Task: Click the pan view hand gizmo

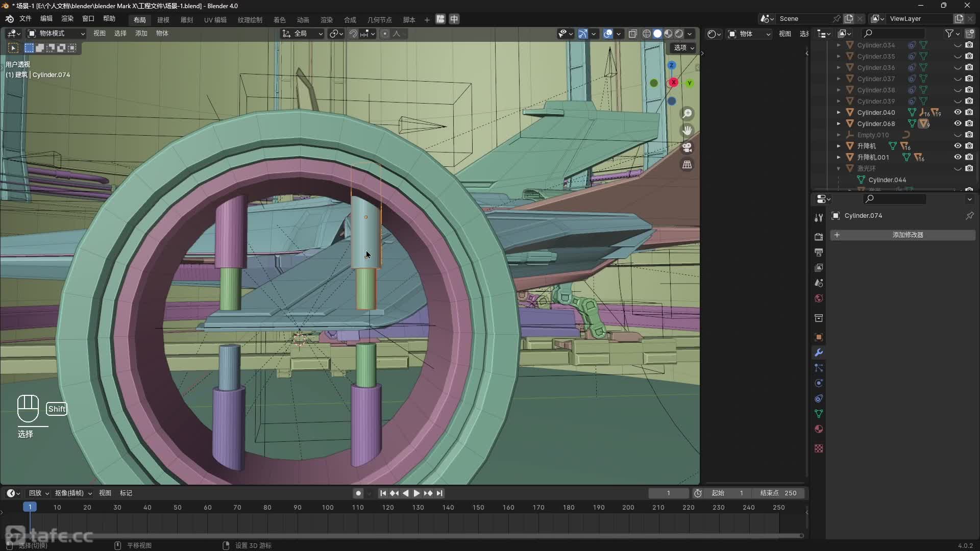Action: pyautogui.click(x=687, y=130)
